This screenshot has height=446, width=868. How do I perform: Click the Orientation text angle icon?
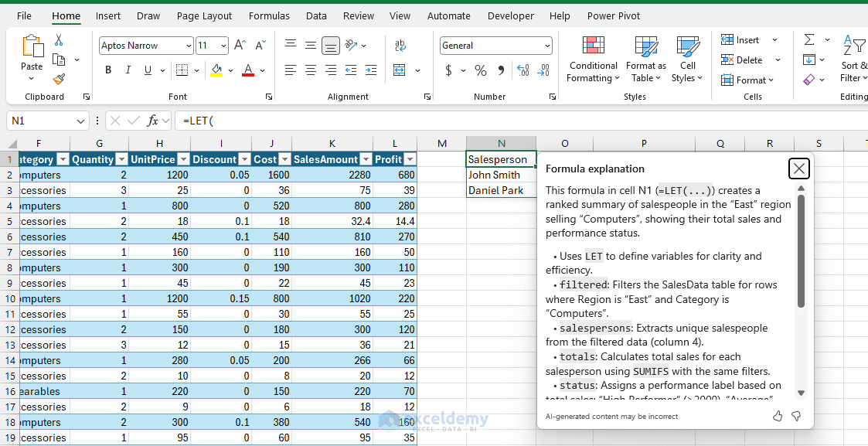point(350,46)
